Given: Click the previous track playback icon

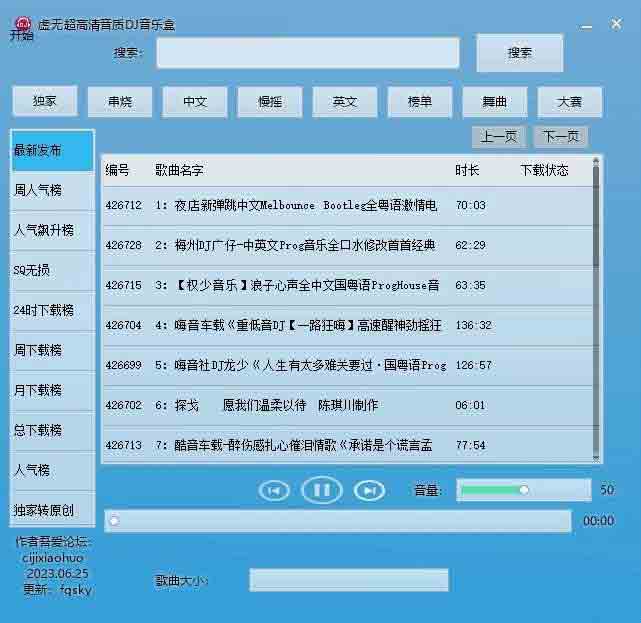Looking at the screenshot, I should pos(274,490).
